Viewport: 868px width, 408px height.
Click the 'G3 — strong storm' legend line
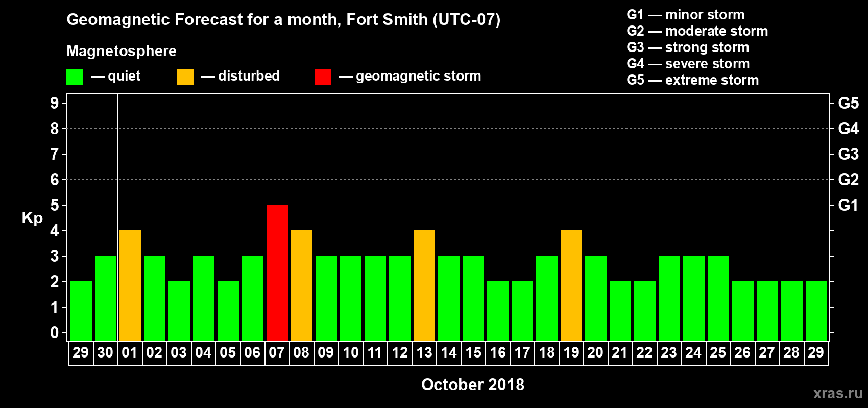coord(688,47)
